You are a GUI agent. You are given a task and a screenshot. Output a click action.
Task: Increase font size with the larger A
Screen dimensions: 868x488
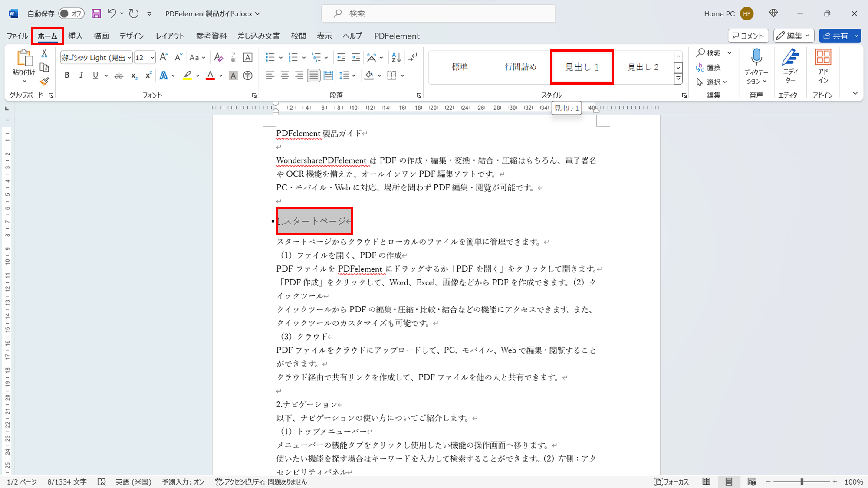(164, 57)
